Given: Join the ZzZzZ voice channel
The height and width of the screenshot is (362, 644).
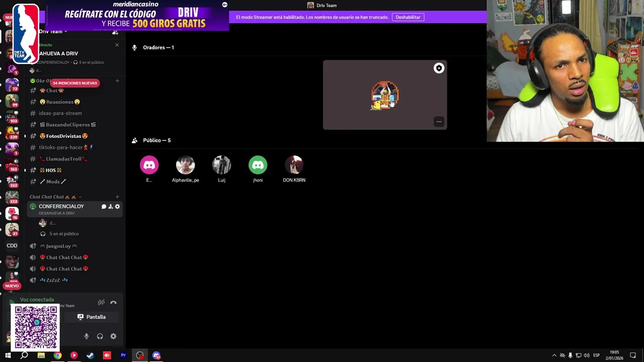Looking at the screenshot, I should pyautogui.click(x=74, y=280).
